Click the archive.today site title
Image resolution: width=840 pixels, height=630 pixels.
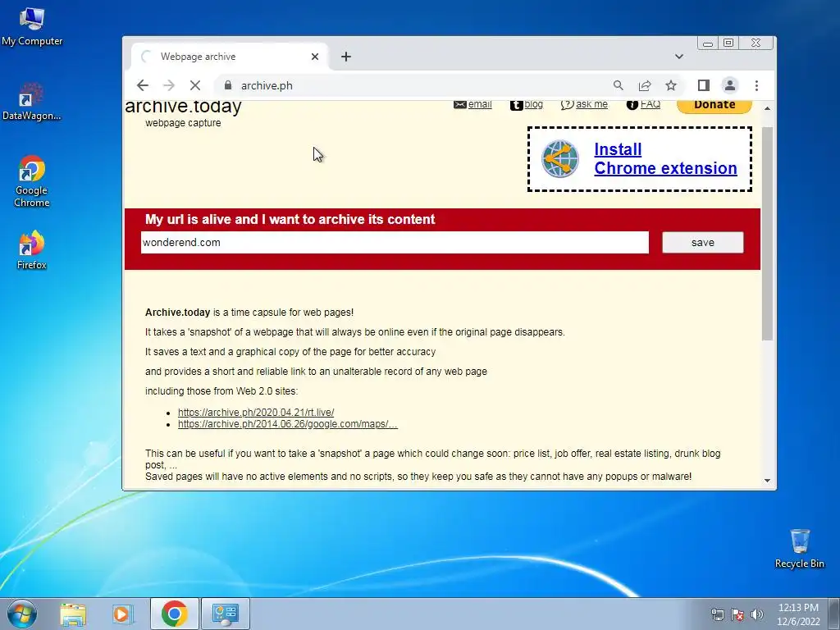click(x=183, y=107)
